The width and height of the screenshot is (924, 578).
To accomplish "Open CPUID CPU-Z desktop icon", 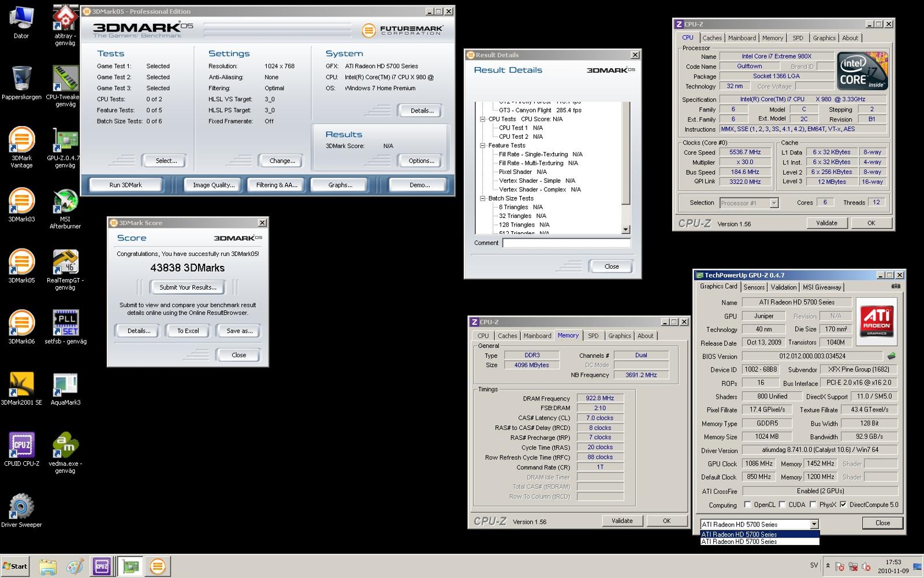I will [21, 450].
